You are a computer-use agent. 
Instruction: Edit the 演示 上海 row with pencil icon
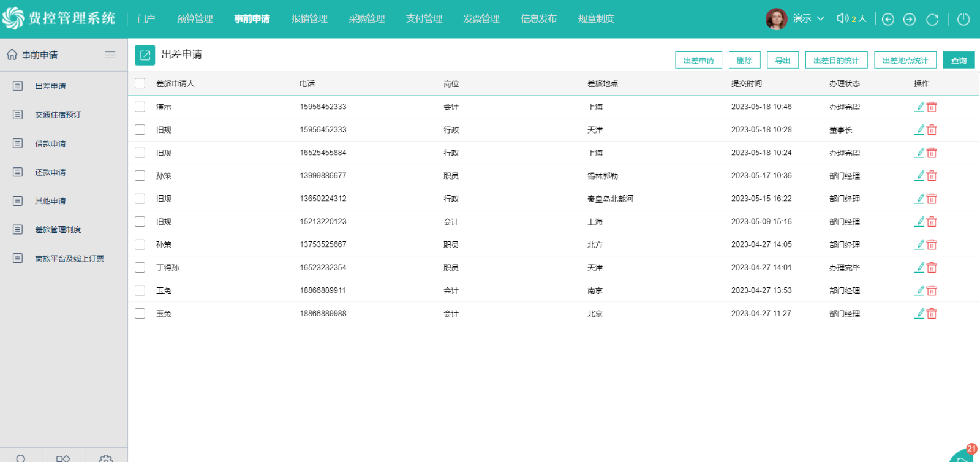pos(919,107)
